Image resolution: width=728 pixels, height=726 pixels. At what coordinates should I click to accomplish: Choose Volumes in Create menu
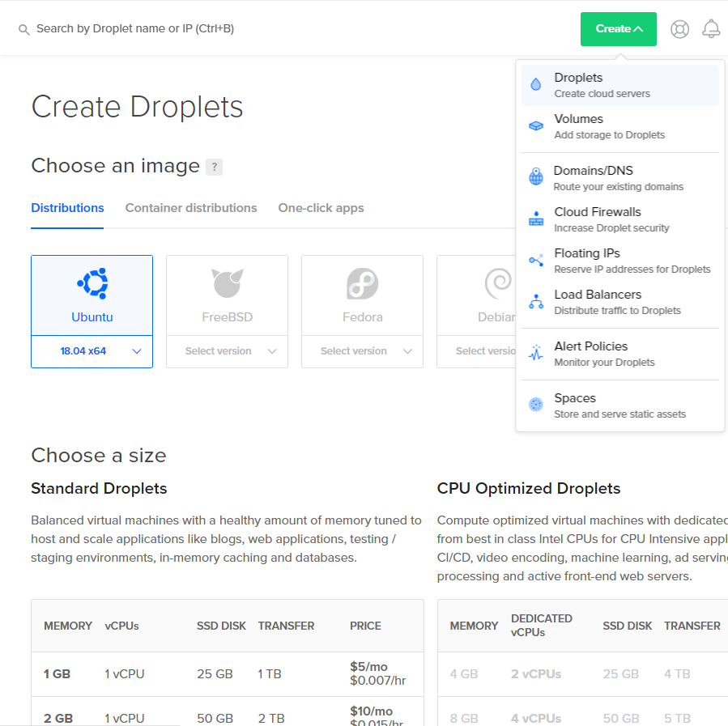click(619, 126)
